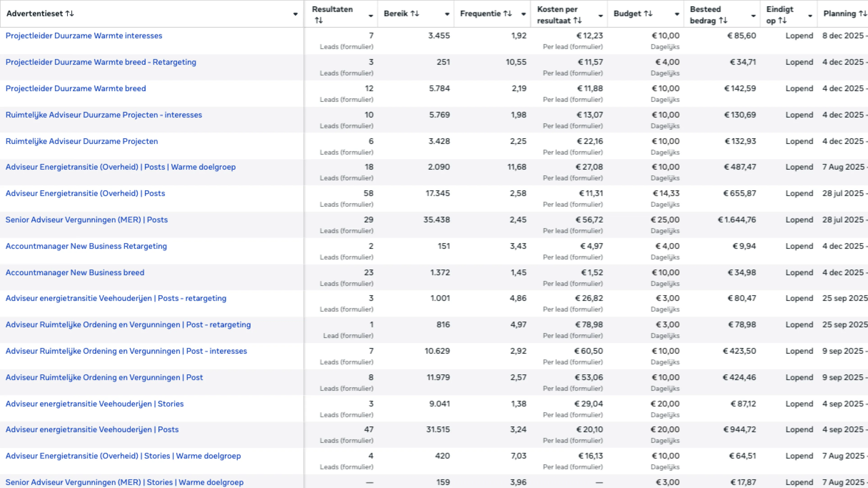Sort by Advertentieset using arrows icon
Image resolution: width=868 pixels, height=488 pixels.
point(70,14)
